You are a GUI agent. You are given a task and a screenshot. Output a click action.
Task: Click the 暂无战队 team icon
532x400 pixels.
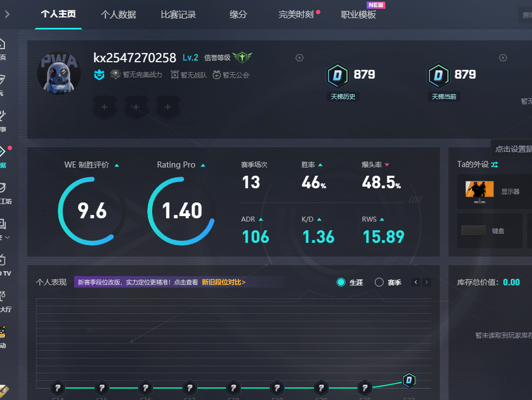[x=175, y=75]
